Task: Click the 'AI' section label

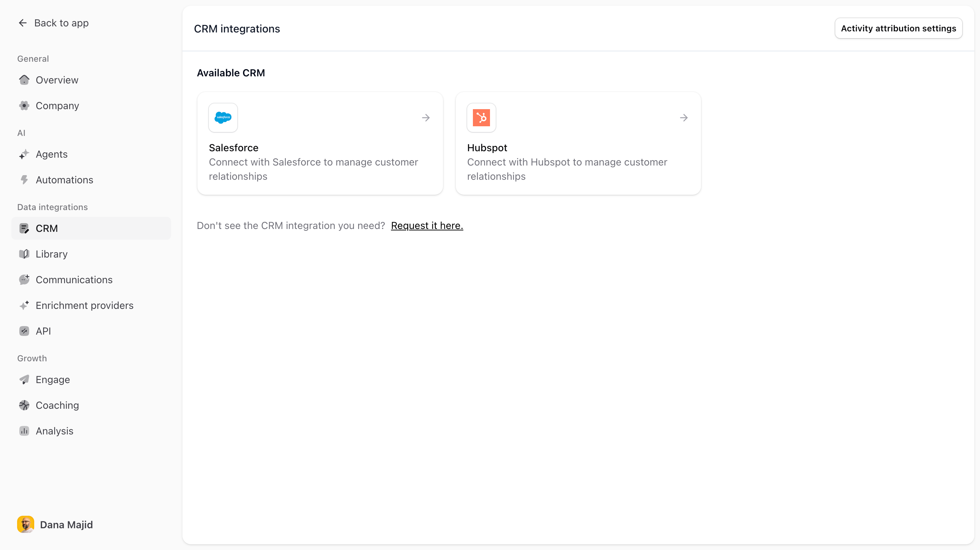Action: click(x=21, y=133)
